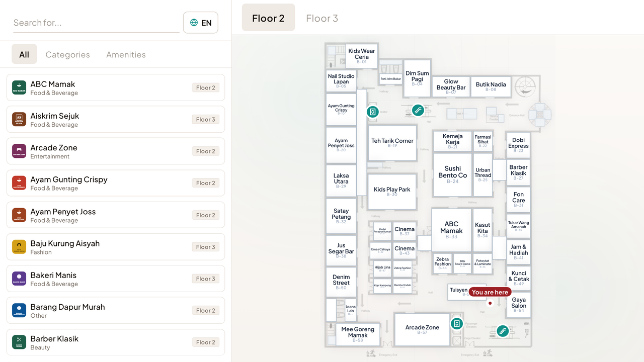Select Jus Segar Bar unit on map

341,250
